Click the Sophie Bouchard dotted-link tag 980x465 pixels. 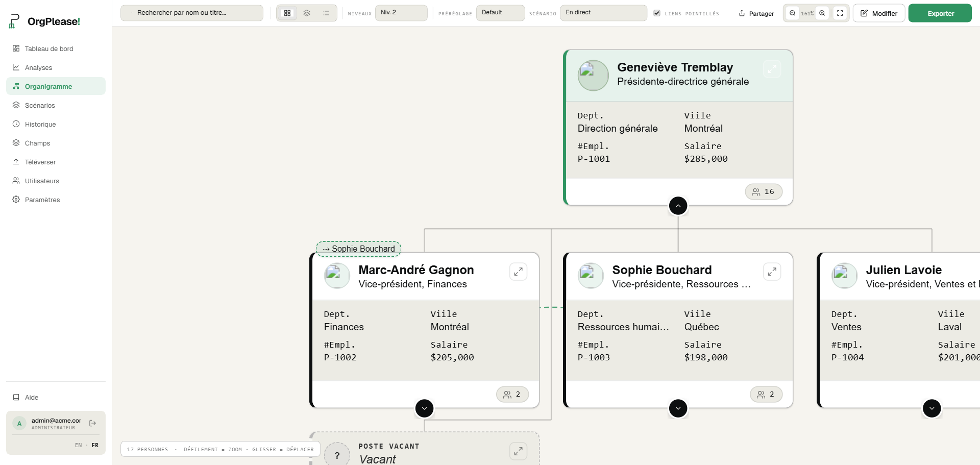click(358, 249)
